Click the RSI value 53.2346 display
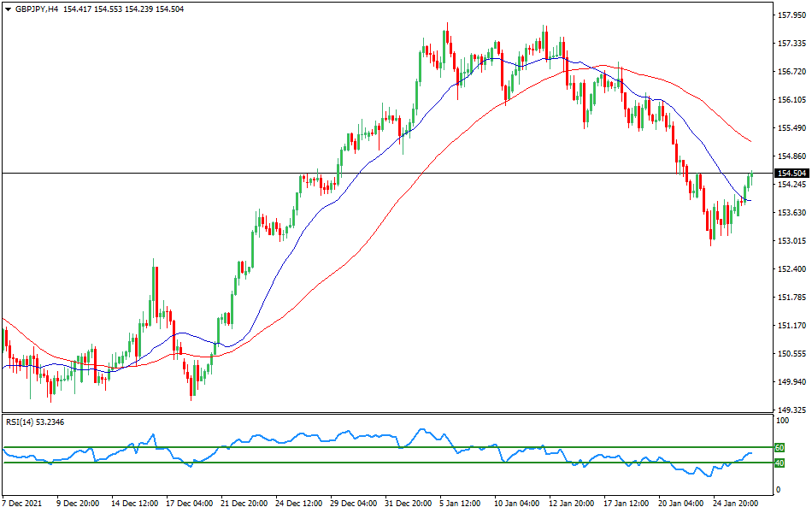 pos(52,420)
